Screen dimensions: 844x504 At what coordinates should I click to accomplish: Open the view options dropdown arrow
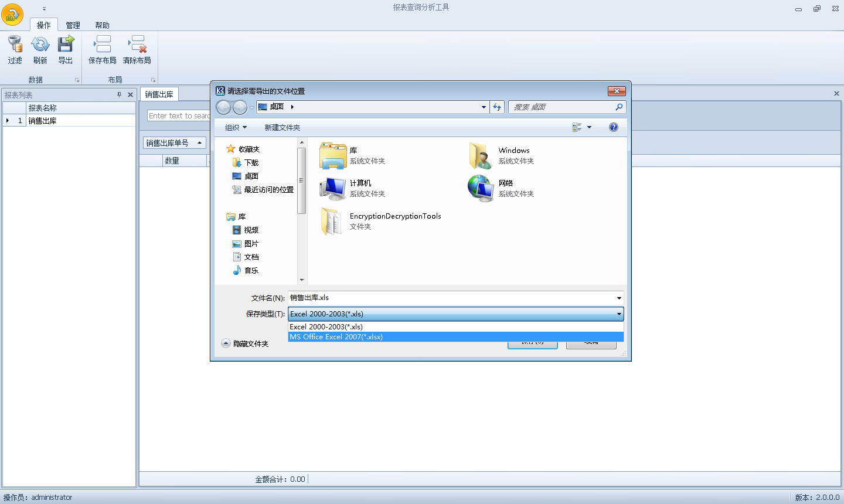click(590, 127)
